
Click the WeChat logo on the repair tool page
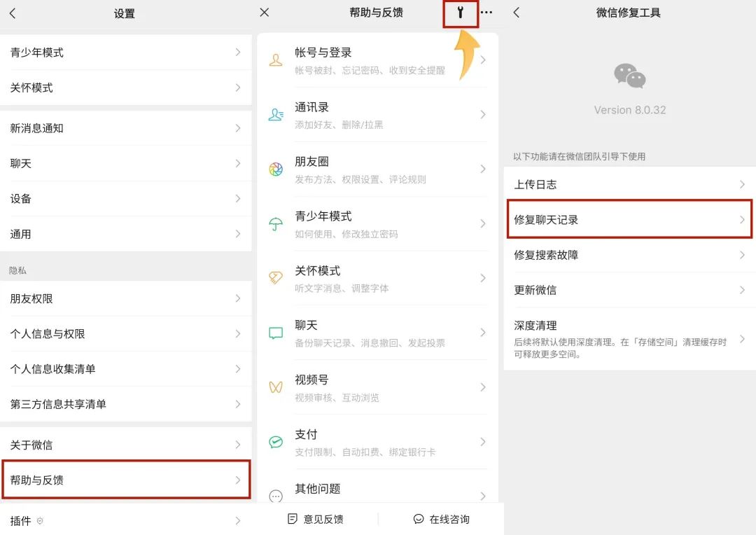[x=628, y=74]
